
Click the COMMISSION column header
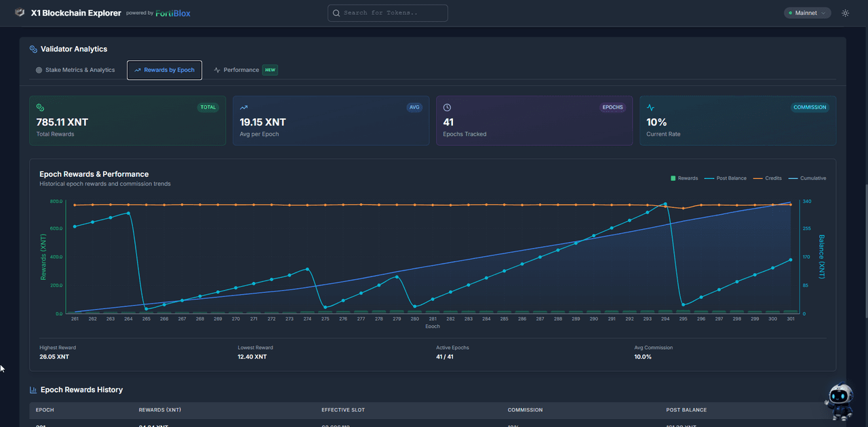pos(525,410)
